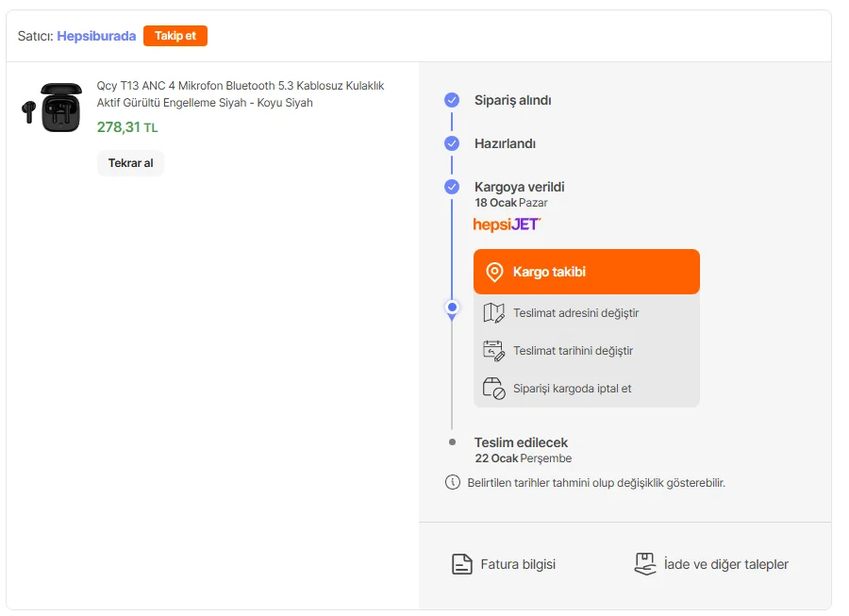The height and width of the screenshot is (616, 849).
Task: Click the cancel-package icon beside Siparişi kargoda iptal et
Action: point(494,389)
